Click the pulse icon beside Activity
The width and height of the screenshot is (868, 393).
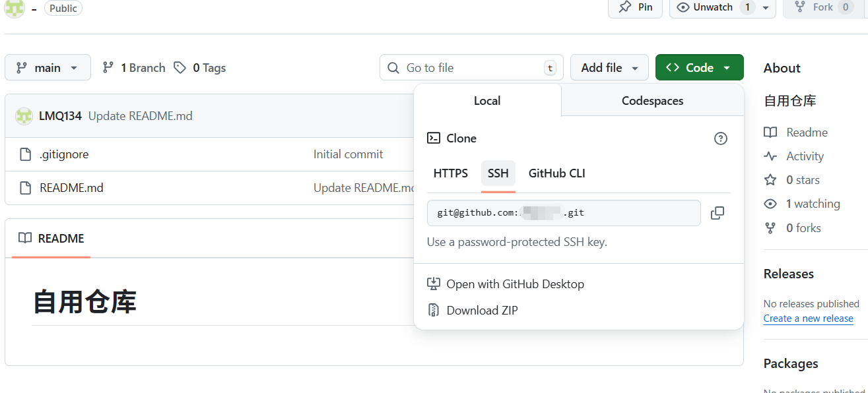770,156
